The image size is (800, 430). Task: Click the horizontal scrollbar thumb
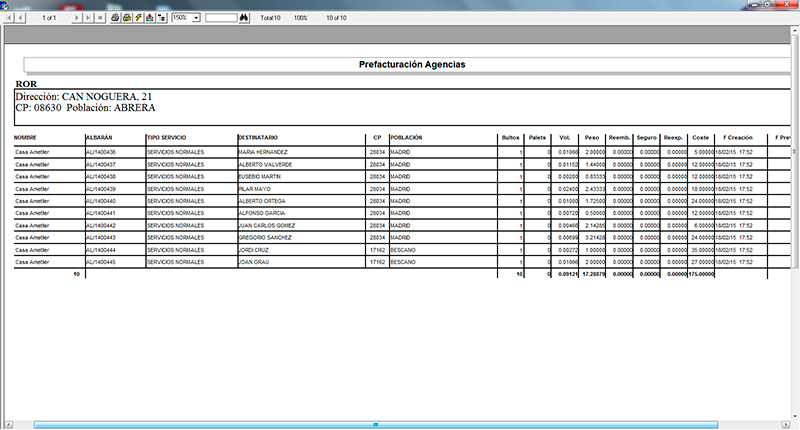376,424
